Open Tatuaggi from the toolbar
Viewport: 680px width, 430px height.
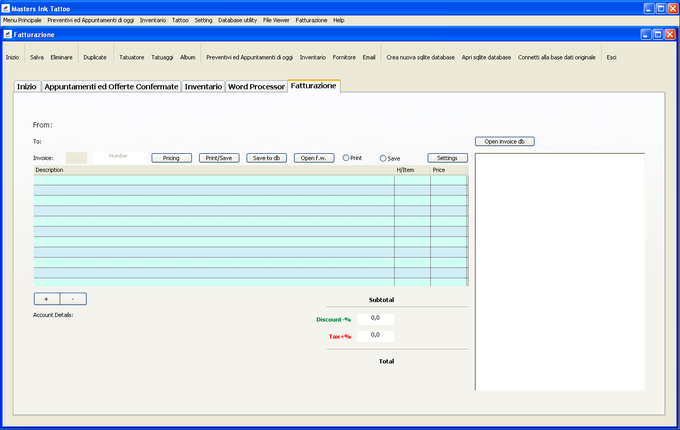(162, 57)
